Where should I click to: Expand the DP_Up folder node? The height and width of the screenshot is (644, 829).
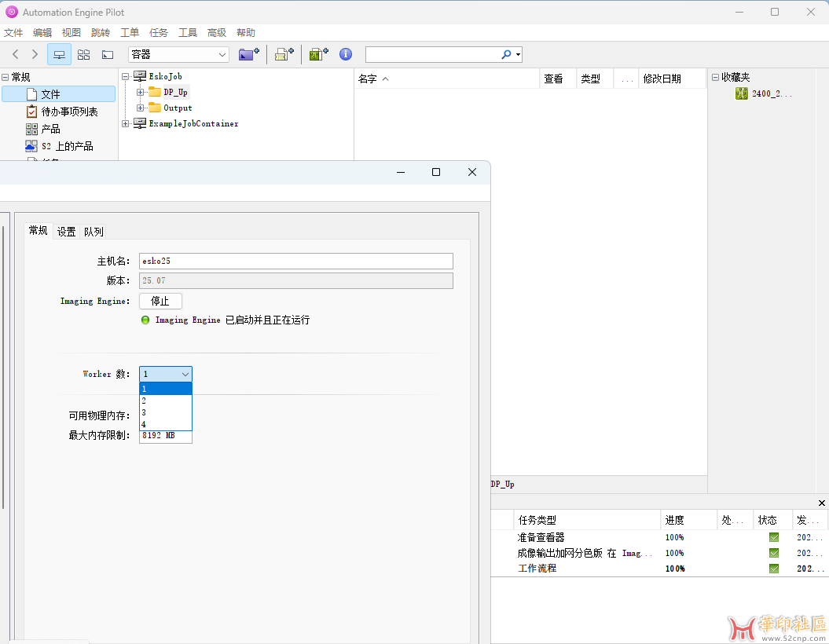(x=140, y=93)
